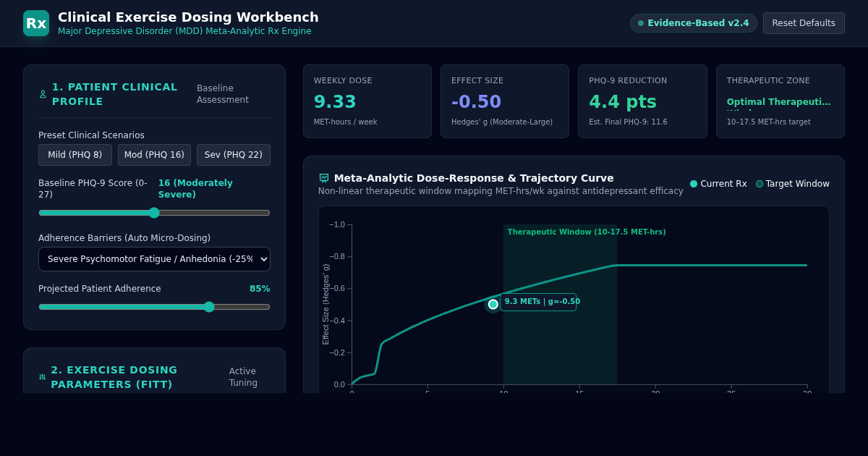Click the 'Hedges' g (Moderate-Large)' caption
This screenshot has height=456, width=868.
click(x=502, y=122)
